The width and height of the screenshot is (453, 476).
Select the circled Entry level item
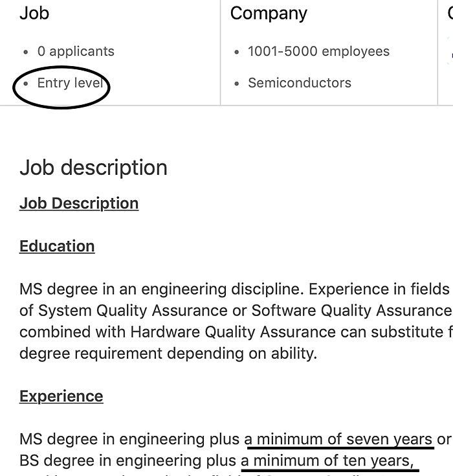click(70, 83)
